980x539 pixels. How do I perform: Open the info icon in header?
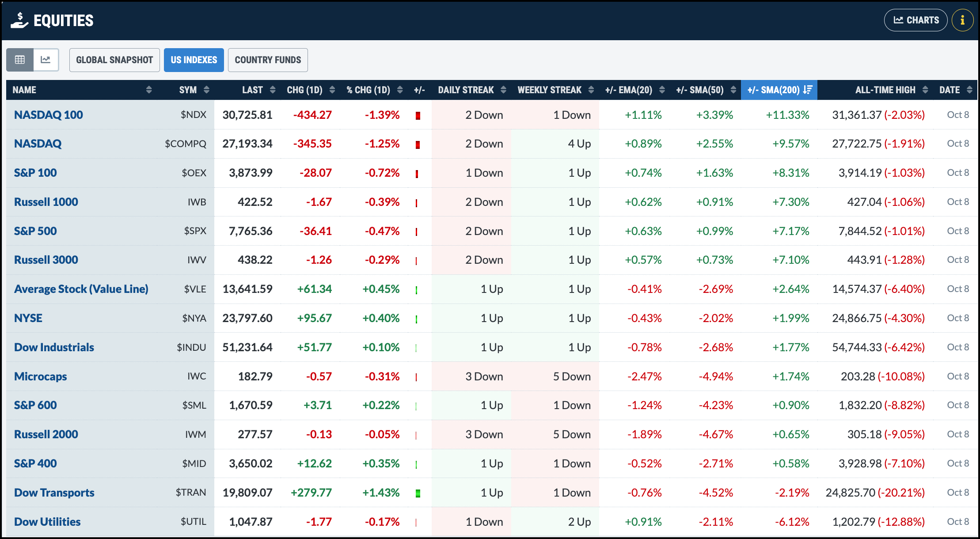(962, 20)
